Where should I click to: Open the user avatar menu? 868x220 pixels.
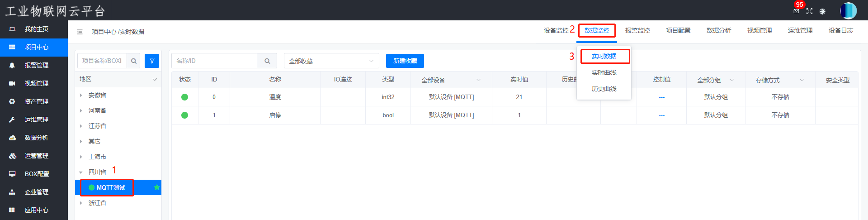point(848,11)
